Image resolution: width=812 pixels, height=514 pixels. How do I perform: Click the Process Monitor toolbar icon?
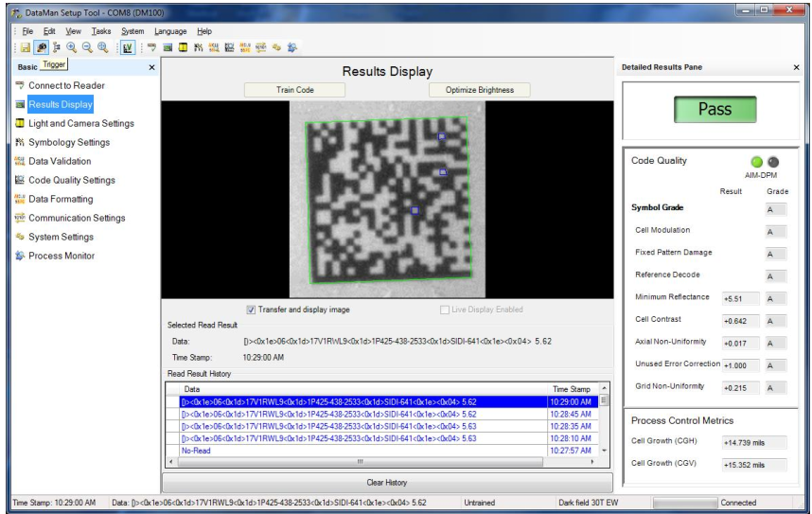pyautogui.click(x=292, y=47)
